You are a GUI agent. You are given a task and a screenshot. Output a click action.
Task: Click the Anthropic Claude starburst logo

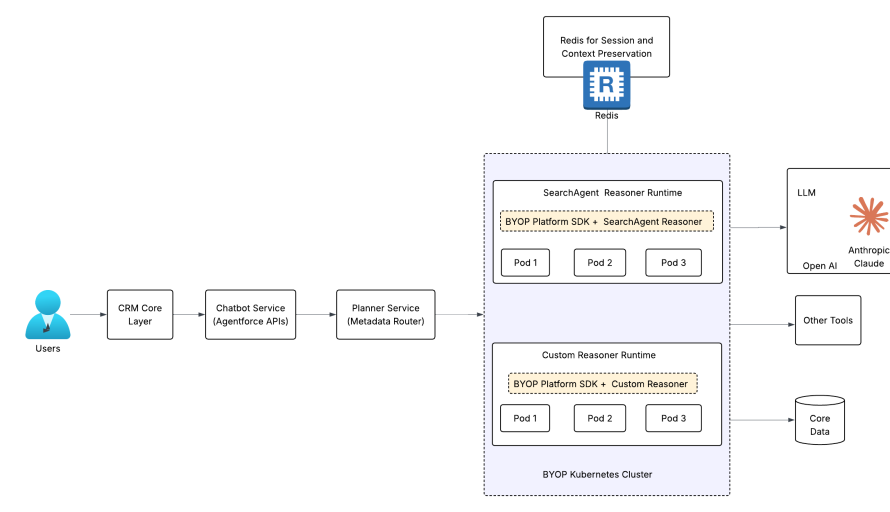[x=869, y=216]
